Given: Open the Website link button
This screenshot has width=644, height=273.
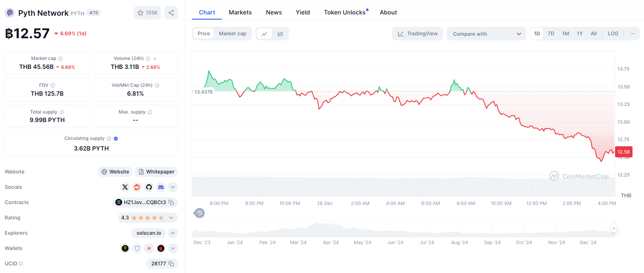Looking at the screenshot, I should point(115,172).
